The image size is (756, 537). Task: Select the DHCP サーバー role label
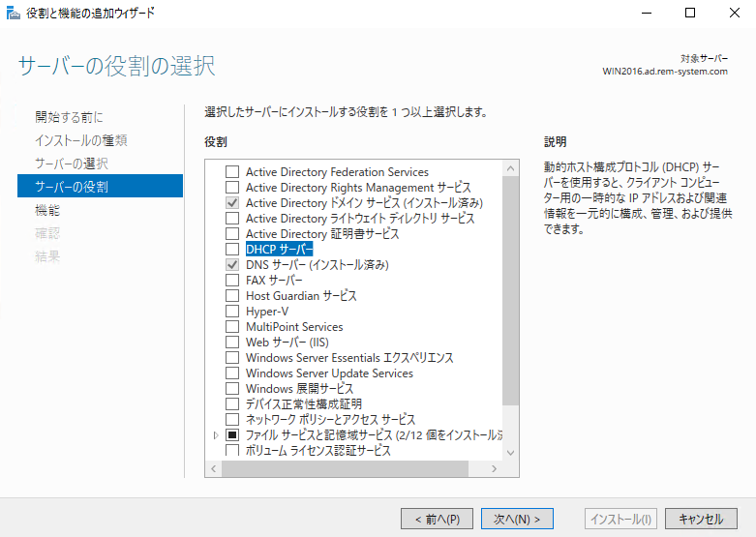[279, 250]
